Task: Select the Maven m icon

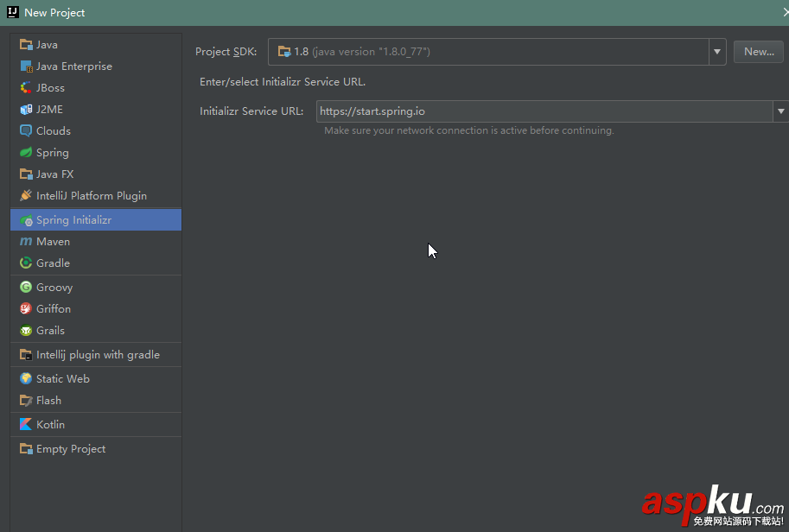Action: point(26,242)
